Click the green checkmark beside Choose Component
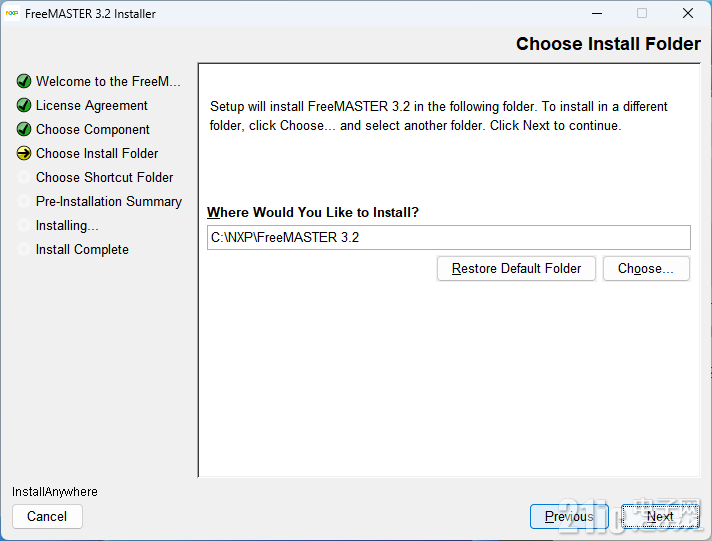Viewport: 712px width, 541px height. [24, 129]
